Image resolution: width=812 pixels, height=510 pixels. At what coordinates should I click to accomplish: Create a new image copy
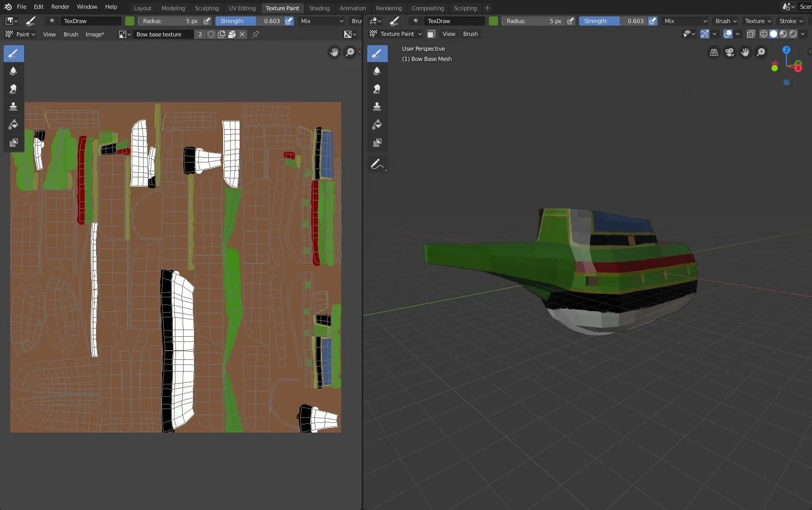pyautogui.click(x=222, y=34)
